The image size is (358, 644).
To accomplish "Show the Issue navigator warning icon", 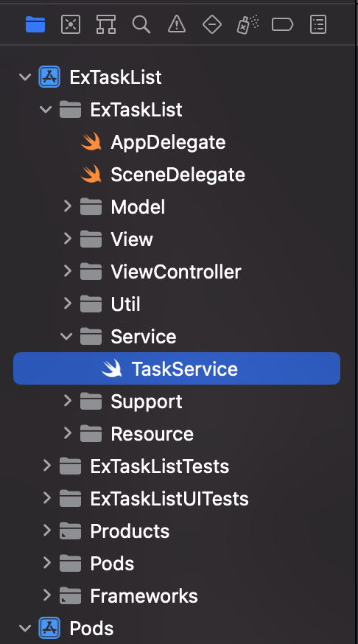I will (177, 24).
